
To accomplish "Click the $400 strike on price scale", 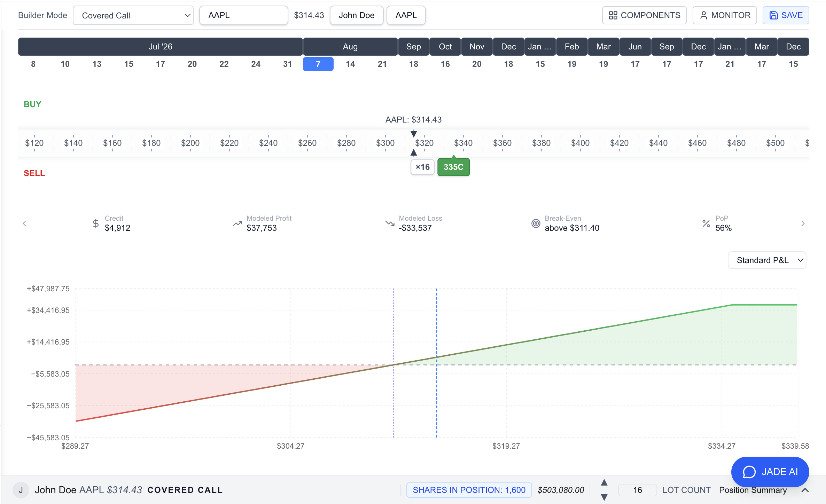I will pyautogui.click(x=580, y=143).
